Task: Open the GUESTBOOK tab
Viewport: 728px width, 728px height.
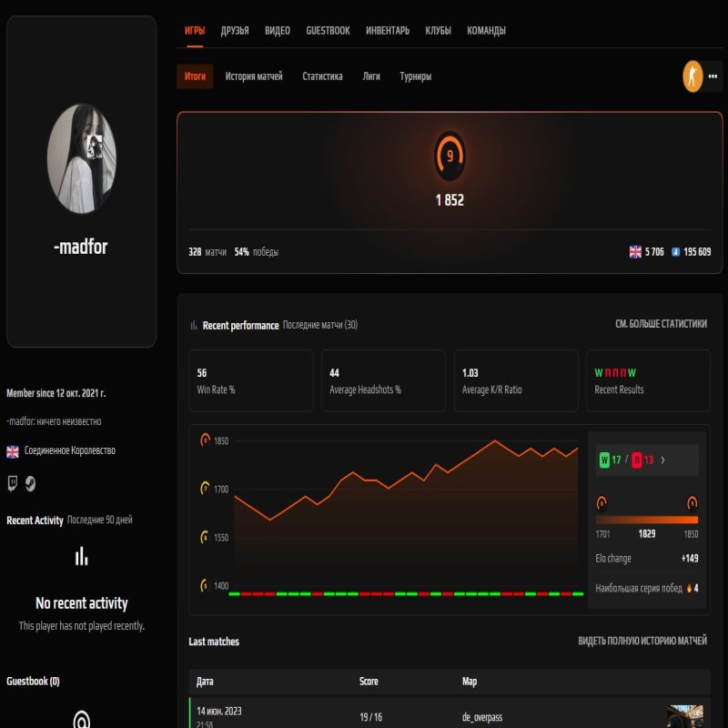Action: [x=329, y=29]
